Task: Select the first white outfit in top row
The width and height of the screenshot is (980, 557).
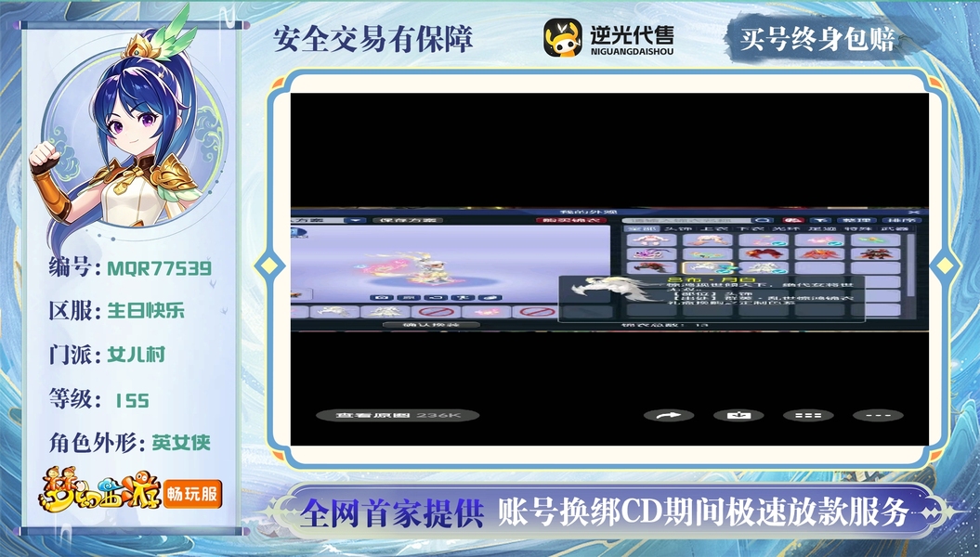Action: [652, 240]
